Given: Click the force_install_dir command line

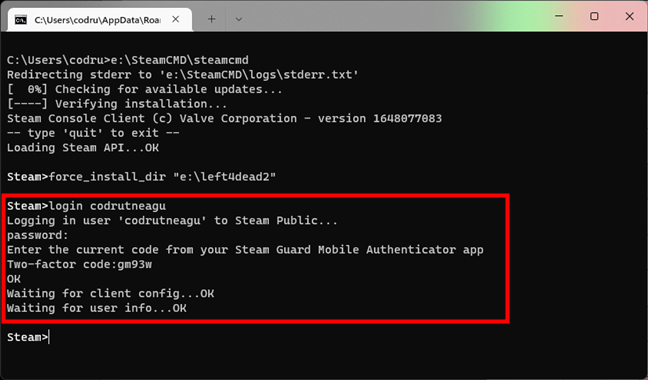Looking at the screenshot, I should [141, 177].
